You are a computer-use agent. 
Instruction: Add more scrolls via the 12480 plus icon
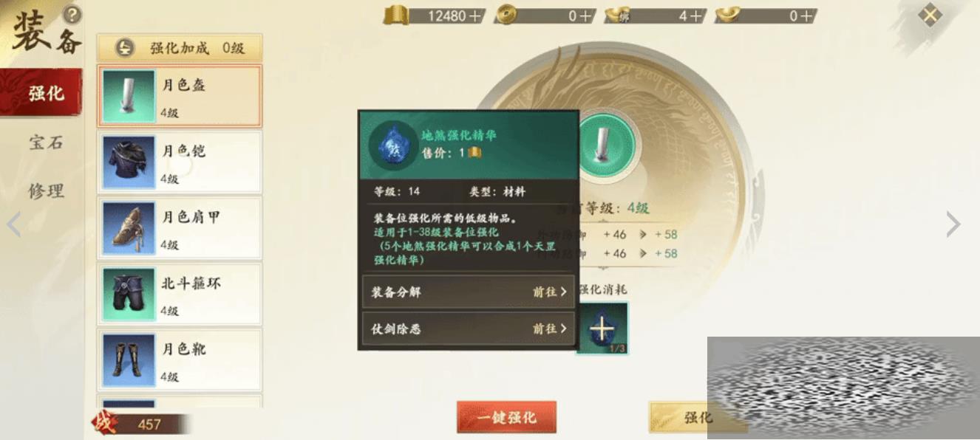[x=476, y=16]
